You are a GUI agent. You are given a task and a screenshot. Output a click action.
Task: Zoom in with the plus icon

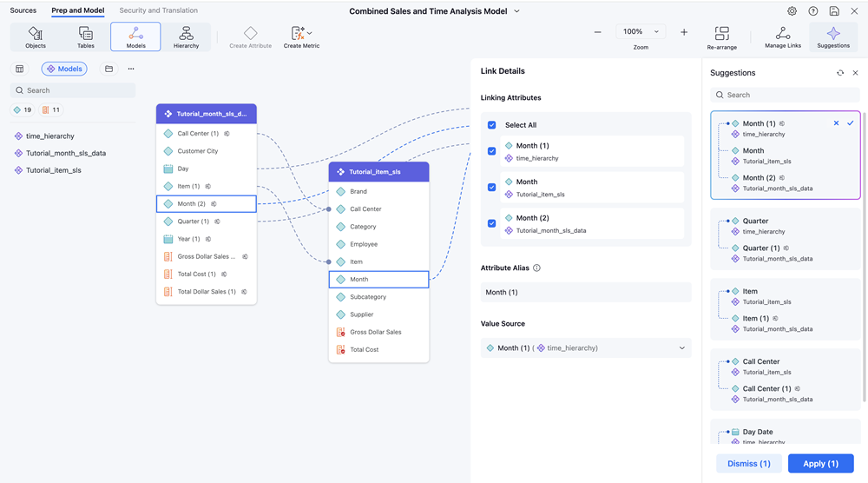tap(684, 32)
